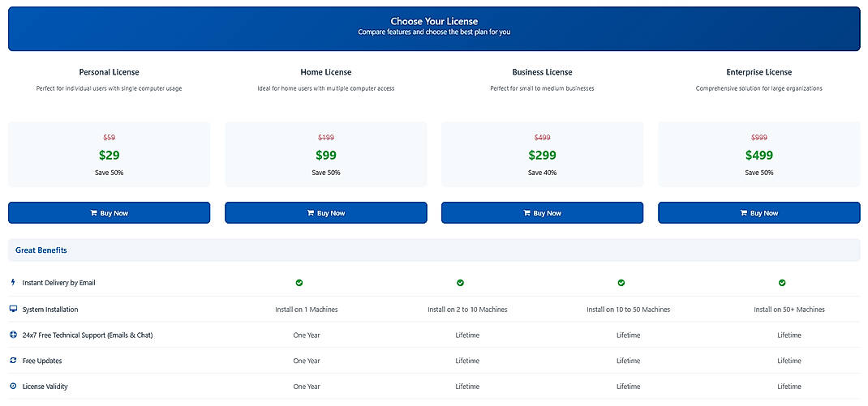The width and height of the screenshot is (868, 406).
Task: Buy the Personal License for $29
Action: coord(109,213)
